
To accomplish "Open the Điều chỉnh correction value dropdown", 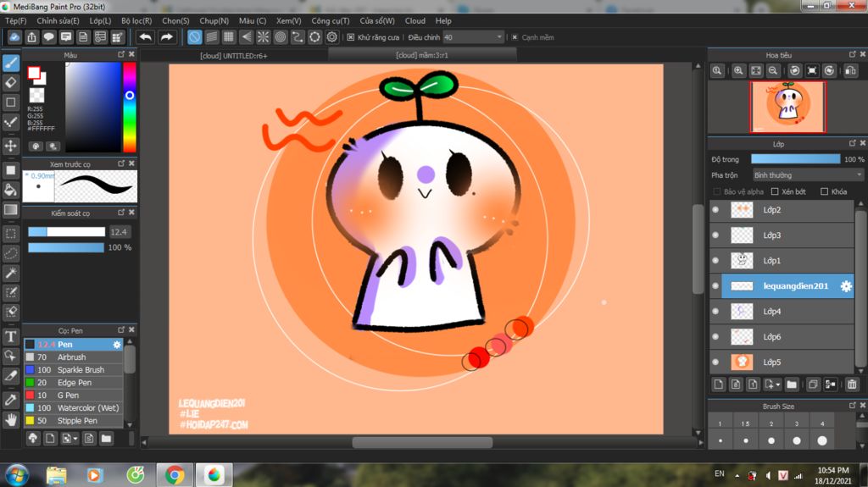I will (473, 37).
